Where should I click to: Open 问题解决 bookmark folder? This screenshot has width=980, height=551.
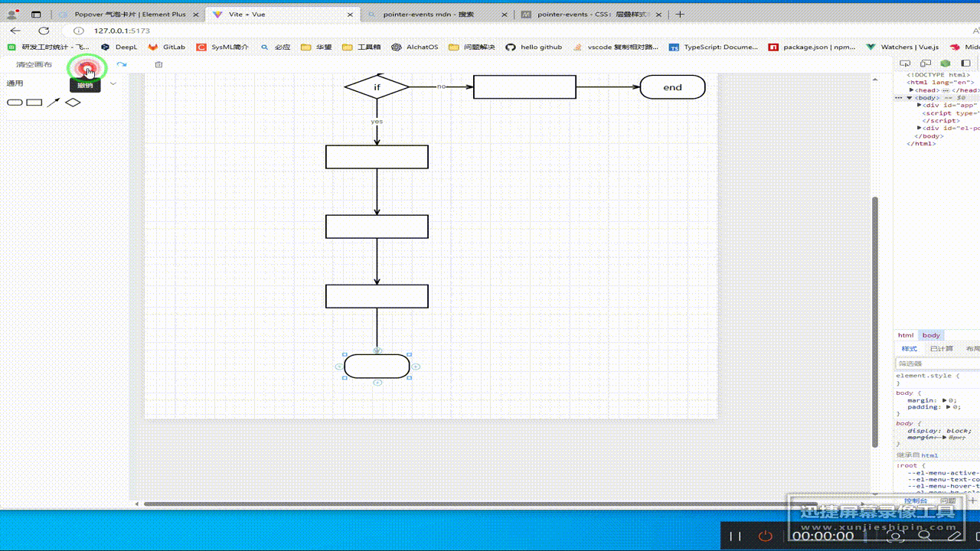pyautogui.click(x=472, y=47)
